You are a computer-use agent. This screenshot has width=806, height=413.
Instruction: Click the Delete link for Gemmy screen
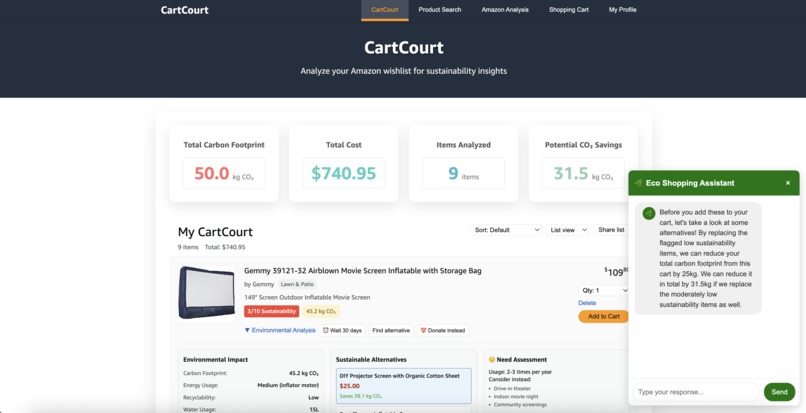(x=587, y=303)
